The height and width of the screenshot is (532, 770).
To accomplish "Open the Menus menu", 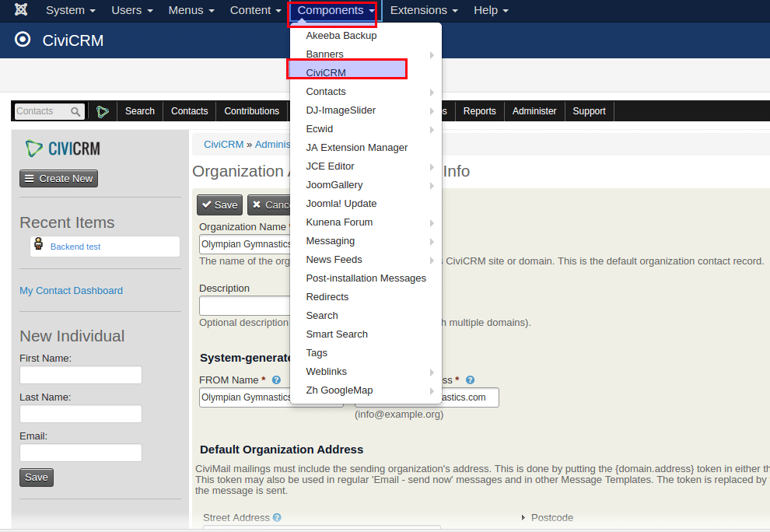I will point(191,10).
